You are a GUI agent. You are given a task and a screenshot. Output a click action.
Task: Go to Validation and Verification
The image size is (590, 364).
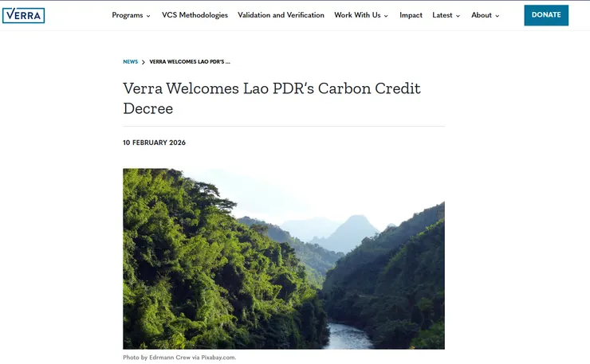pos(281,15)
